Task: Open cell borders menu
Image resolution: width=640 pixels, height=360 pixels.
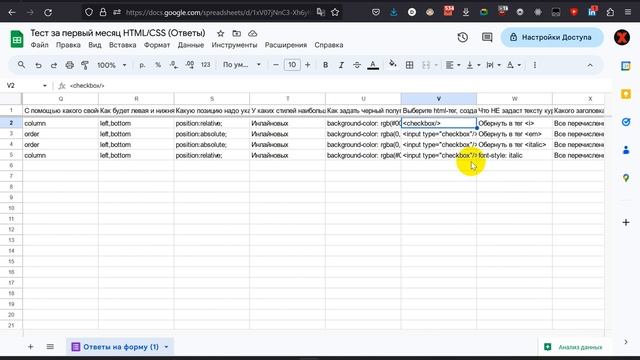Action: point(409,65)
